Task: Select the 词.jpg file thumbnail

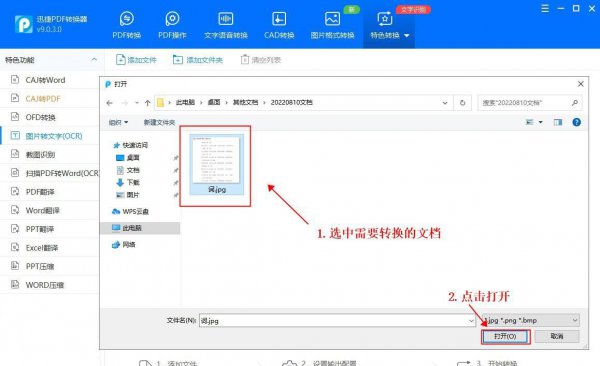Action: pos(217,164)
